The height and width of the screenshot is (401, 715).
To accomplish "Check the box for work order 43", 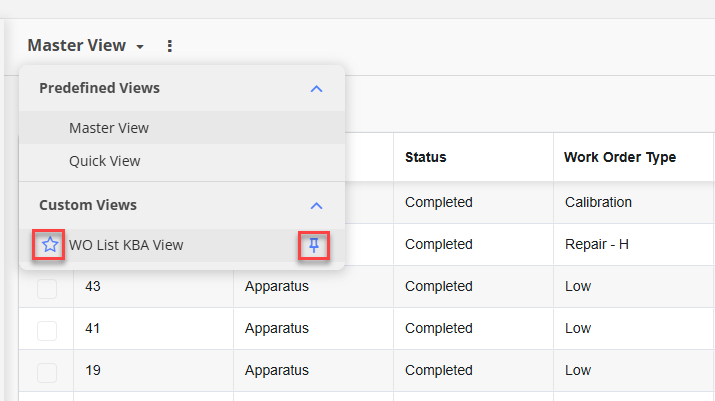I will pos(47,289).
